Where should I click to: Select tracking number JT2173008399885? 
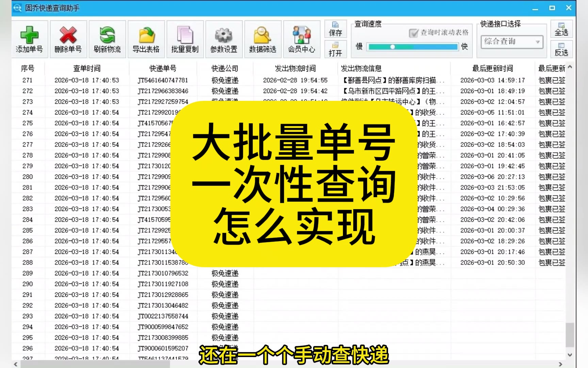(x=163, y=338)
